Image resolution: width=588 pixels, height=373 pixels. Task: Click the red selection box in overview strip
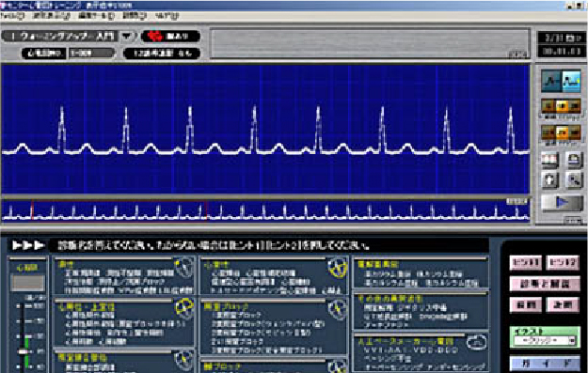(119, 210)
